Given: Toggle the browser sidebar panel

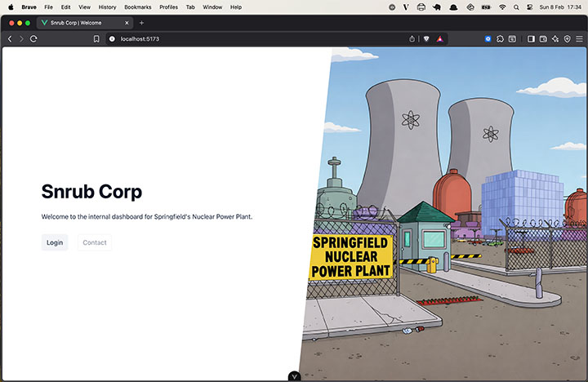Looking at the screenshot, I should tap(531, 38).
